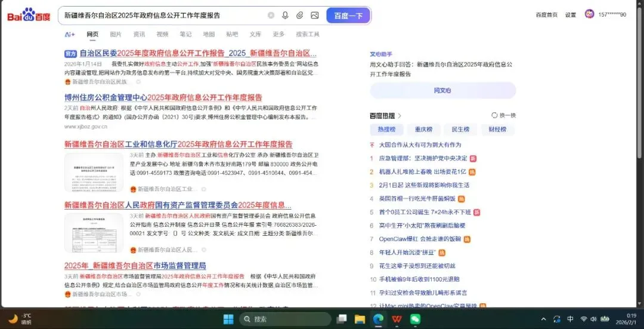The height and width of the screenshot is (329, 644).
Task: Open Windows Start menu
Action: (228, 319)
